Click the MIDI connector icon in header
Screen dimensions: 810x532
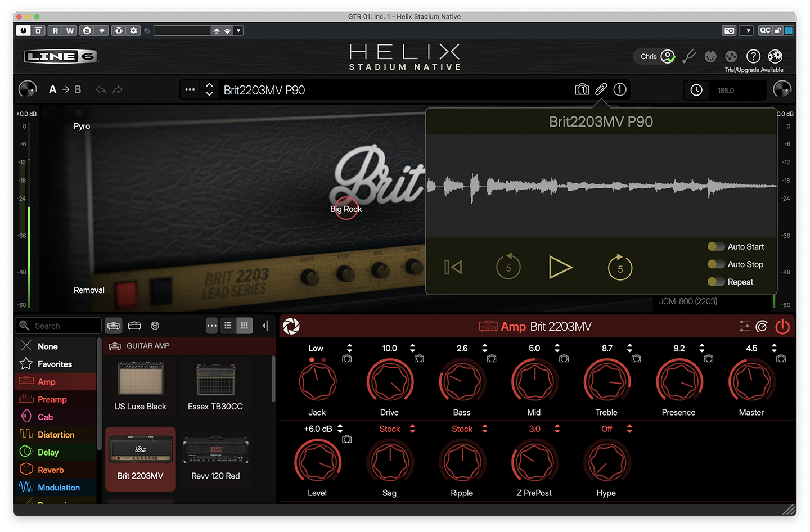pyautogui.click(x=711, y=56)
